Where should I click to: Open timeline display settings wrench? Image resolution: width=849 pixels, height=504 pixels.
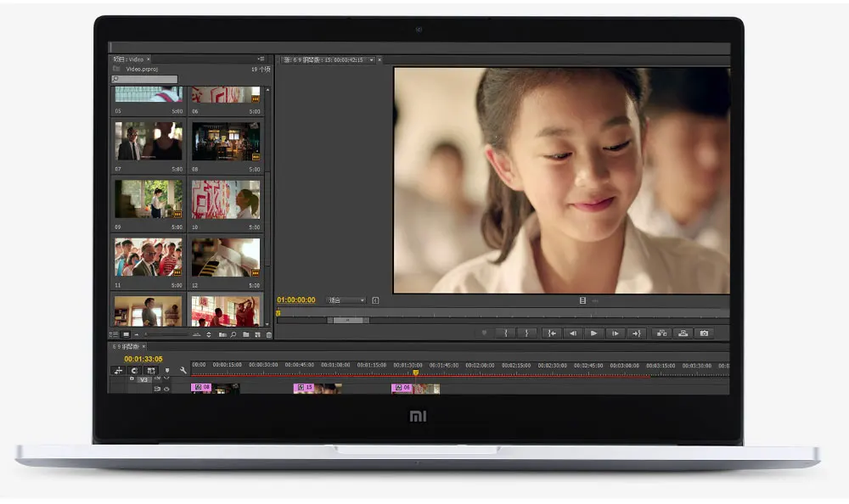(x=183, y=370)
